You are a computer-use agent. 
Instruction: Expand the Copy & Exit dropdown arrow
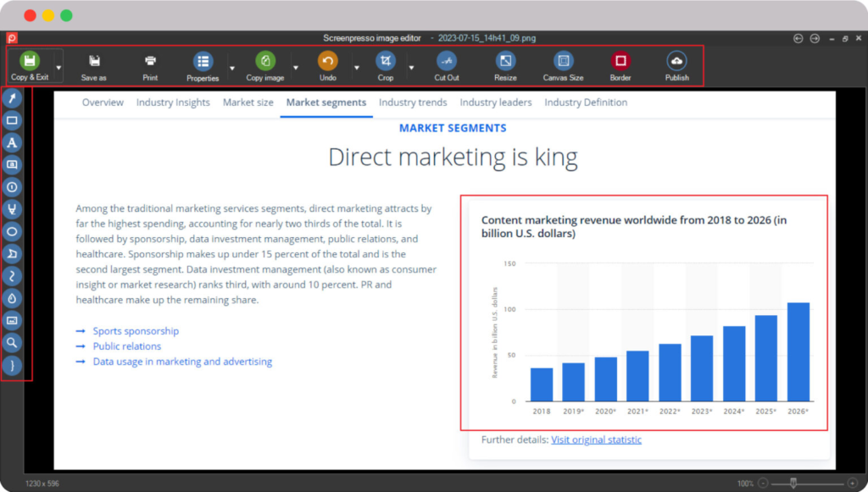click(58, 66)
